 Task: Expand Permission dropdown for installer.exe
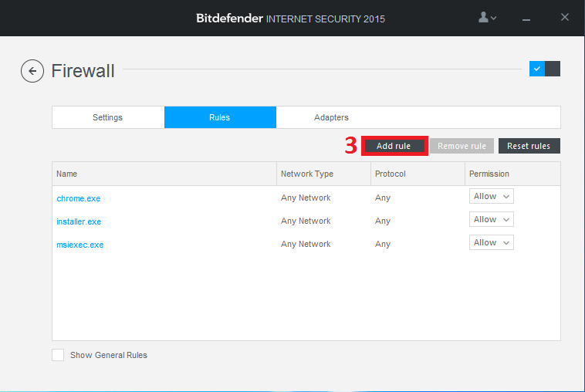492,219
